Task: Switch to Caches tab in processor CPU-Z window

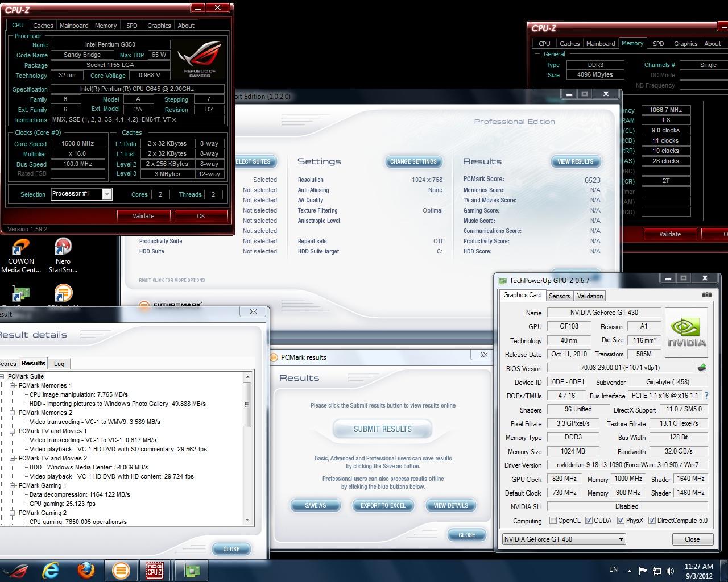Action: tap(43, 26)
